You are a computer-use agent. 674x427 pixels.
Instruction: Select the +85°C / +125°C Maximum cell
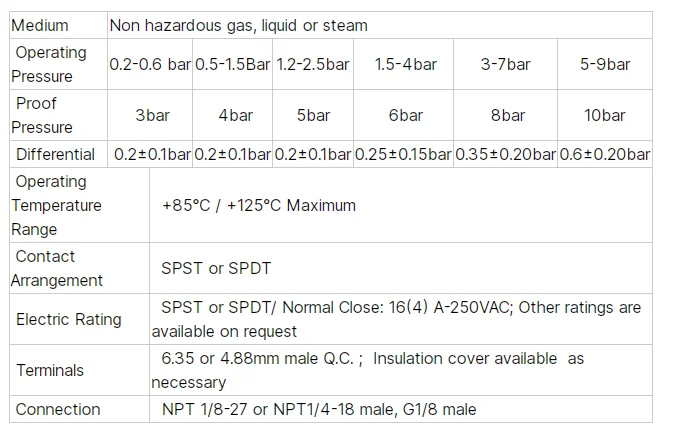click(x=258, y=205)
